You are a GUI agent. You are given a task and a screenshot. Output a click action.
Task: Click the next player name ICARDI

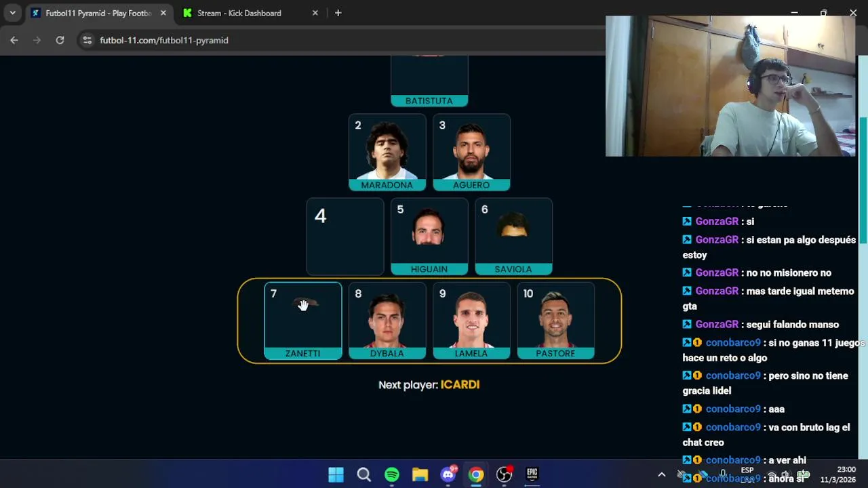pos(460,385)
